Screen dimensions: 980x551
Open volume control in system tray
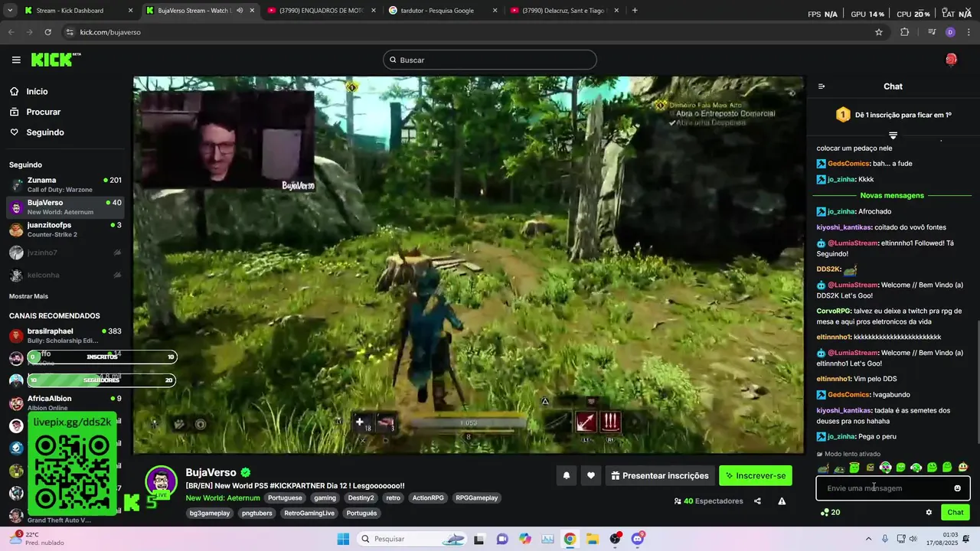point(913,539)
